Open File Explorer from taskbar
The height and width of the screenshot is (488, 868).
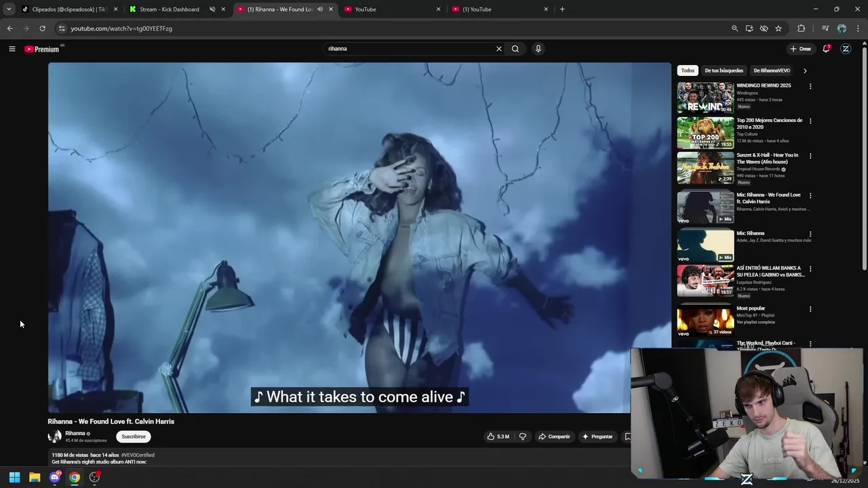[x=35, y=477]
